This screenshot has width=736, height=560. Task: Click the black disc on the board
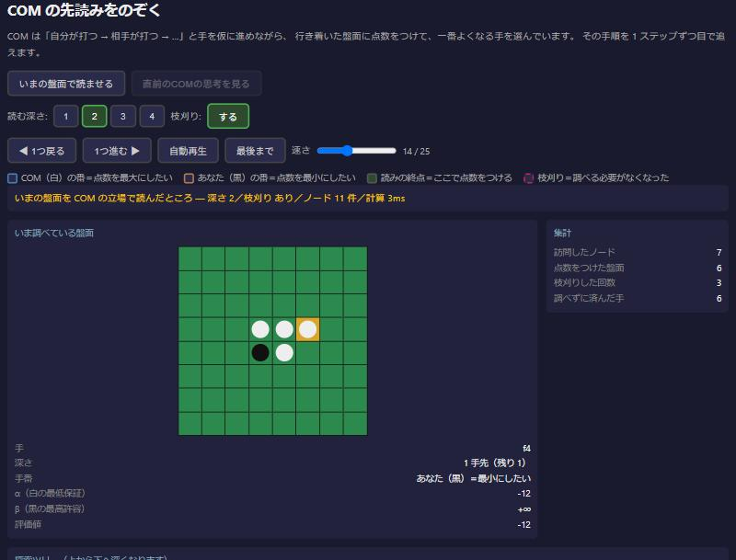click(260, 353)
